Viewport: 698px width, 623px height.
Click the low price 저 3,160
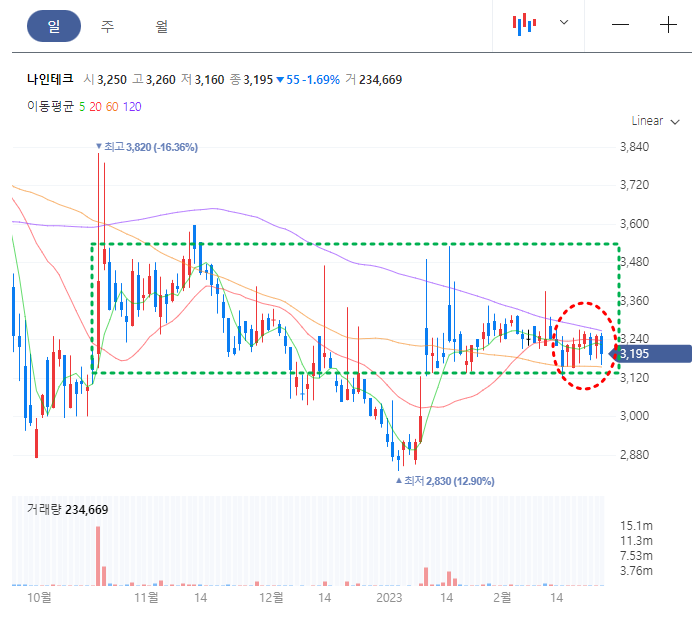click(x=203, y=80)
